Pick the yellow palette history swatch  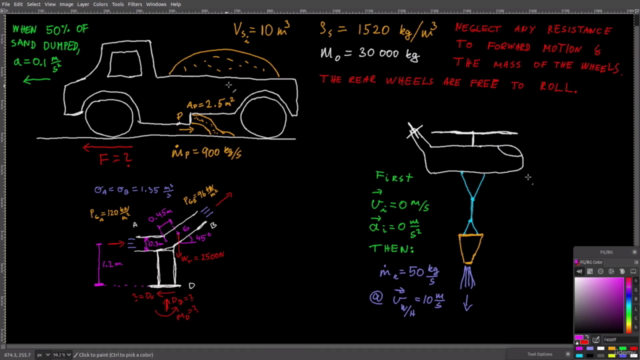click(611, 356)
